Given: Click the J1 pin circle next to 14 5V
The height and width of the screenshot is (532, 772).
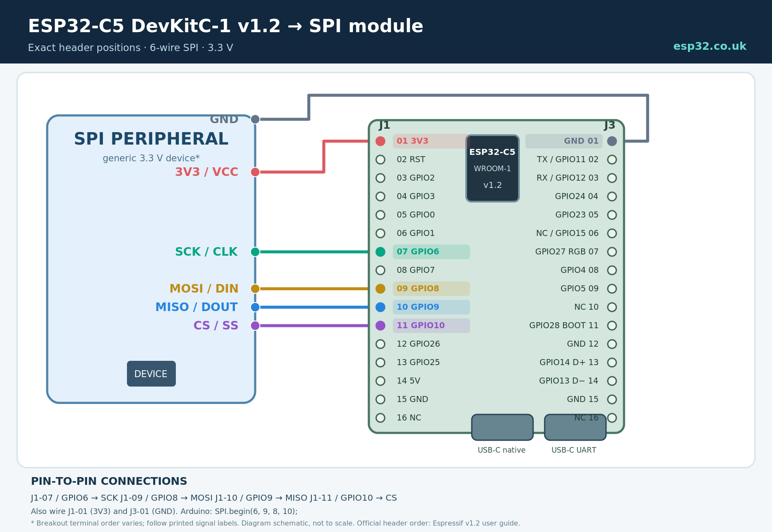Looking at the screenshot, I should click(x=380, y=381).
